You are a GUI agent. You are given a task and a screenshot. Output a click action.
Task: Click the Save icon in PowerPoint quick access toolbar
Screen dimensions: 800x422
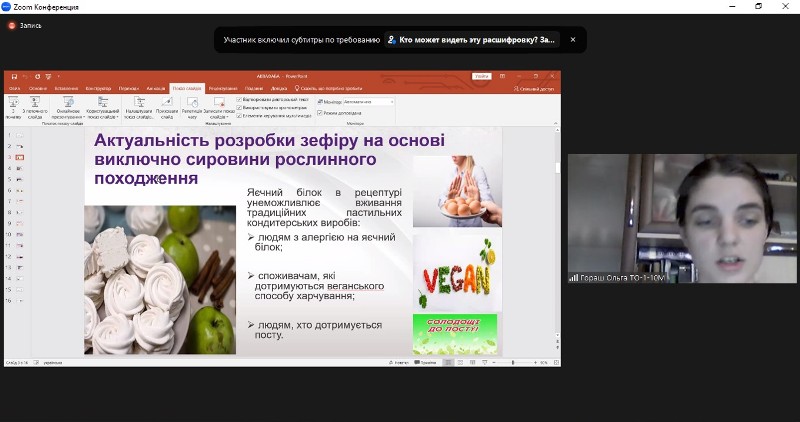[x=14, y=77]
